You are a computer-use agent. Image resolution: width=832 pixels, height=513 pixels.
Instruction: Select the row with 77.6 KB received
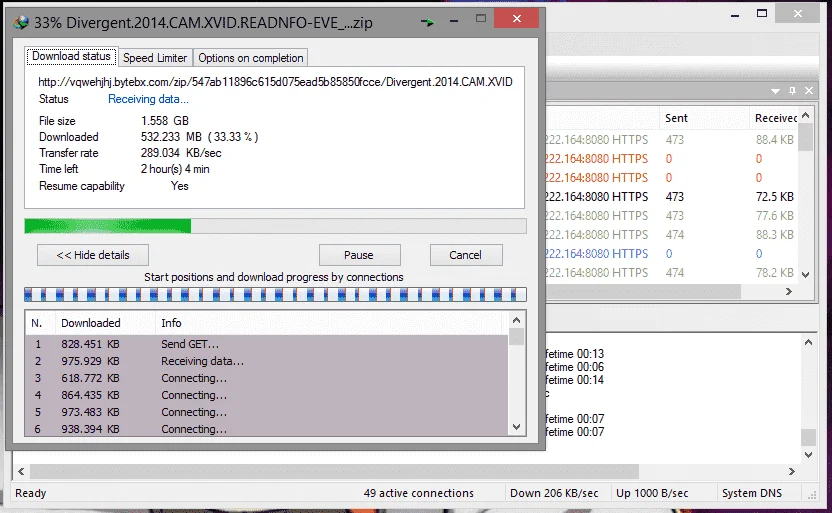click(672, 216)
